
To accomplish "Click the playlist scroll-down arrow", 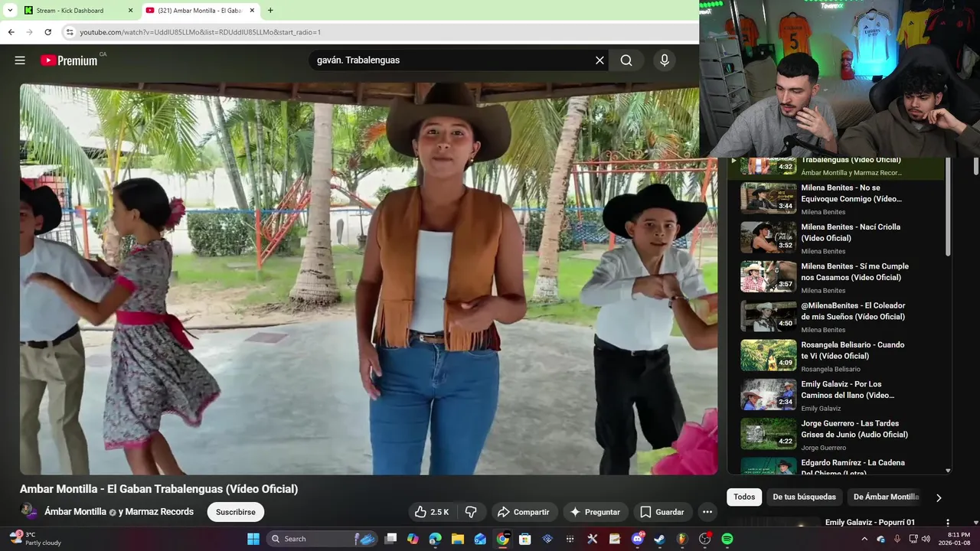I will 949,471.
